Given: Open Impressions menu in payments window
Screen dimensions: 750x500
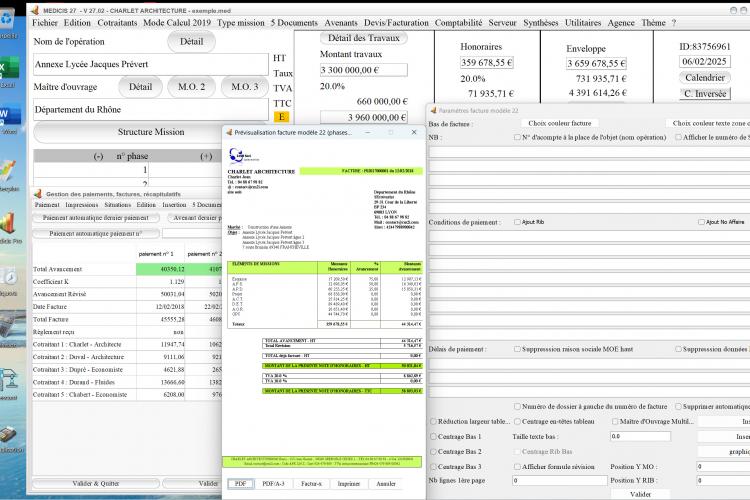Looking at the screenshot, I should point(82,205).
